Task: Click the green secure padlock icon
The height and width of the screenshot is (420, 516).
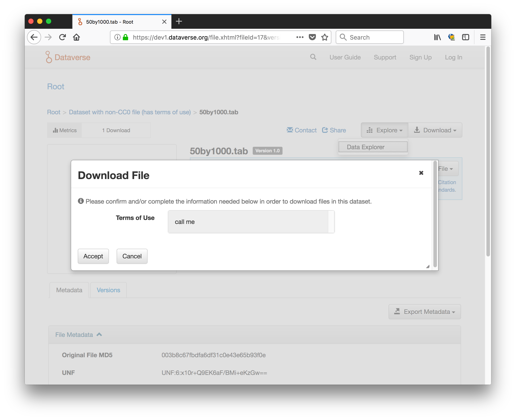Action: (x=125, y=37)
